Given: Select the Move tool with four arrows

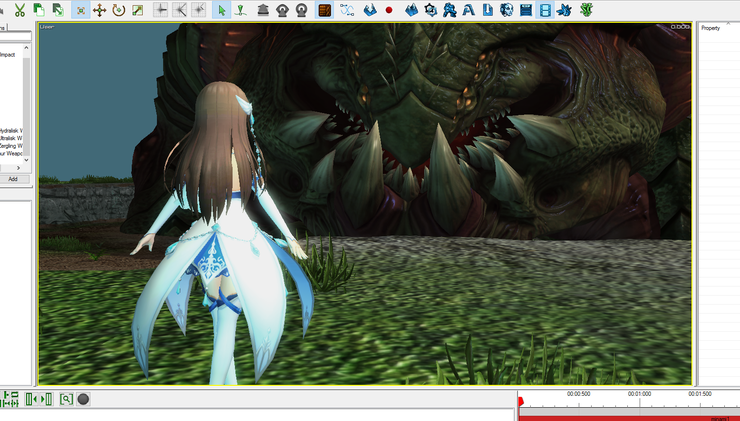Looking at the screenshot, I should 99,10.
